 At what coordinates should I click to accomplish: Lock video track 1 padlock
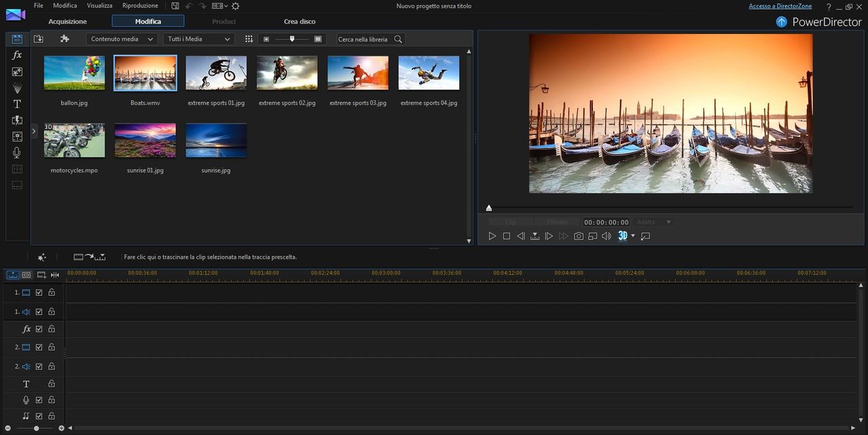[52, 292]
